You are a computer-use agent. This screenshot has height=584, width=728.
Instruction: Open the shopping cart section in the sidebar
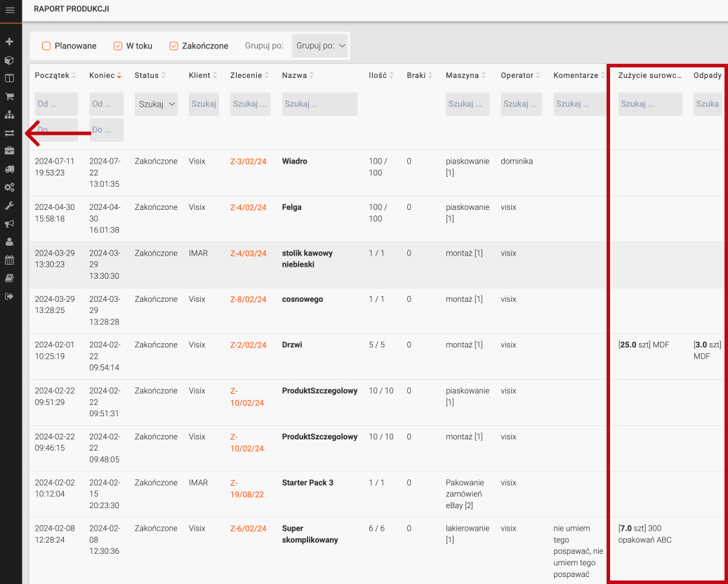point(10,96)
